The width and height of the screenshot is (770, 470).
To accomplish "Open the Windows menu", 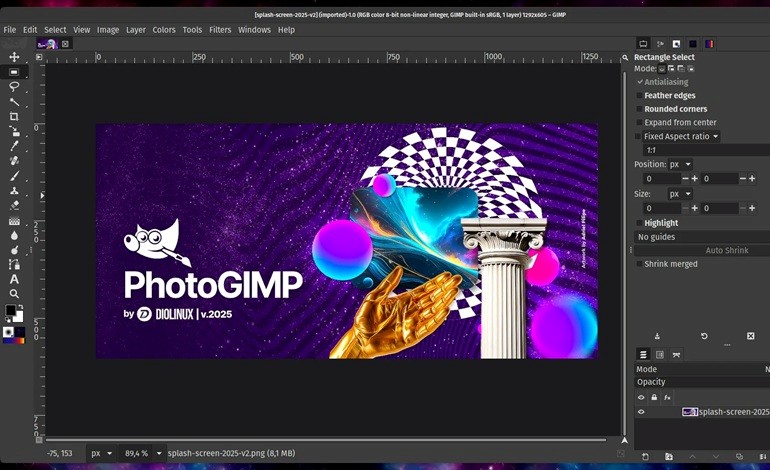I will point(254,29).
